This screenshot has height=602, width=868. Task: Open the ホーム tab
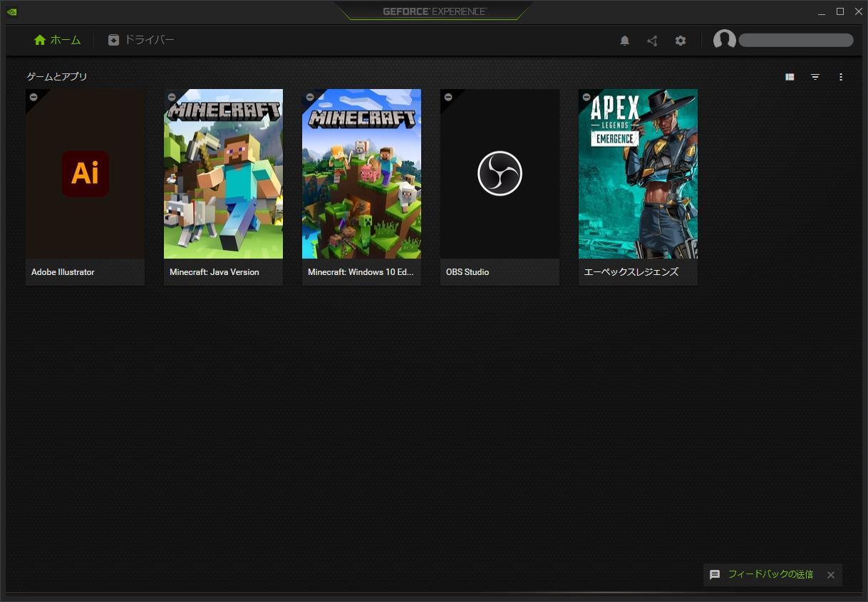tap(57, 40)
